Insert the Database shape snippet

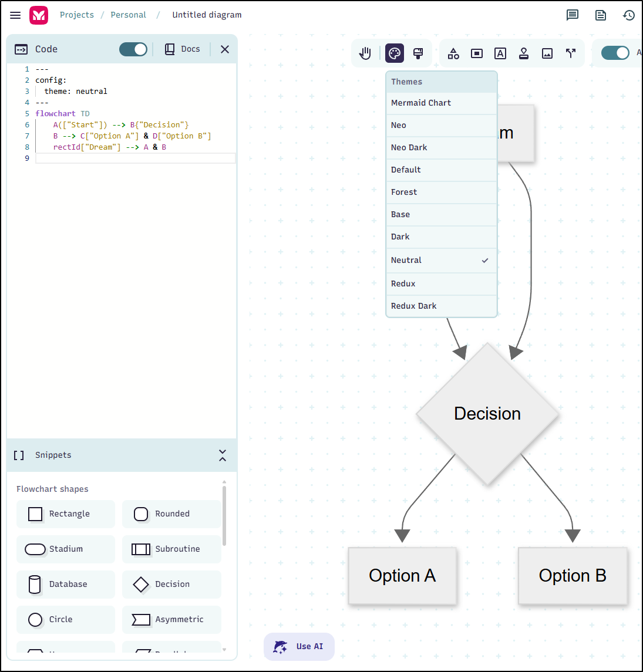tap(66, 585)
